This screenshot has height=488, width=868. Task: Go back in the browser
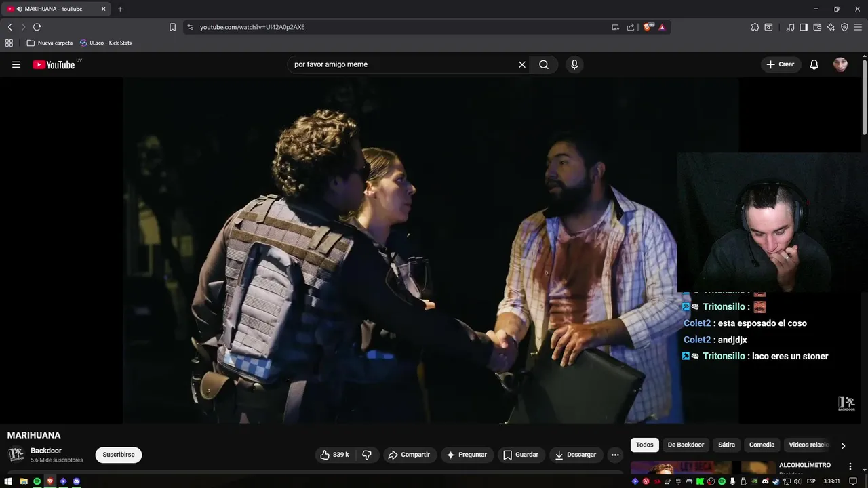(9, 27)
